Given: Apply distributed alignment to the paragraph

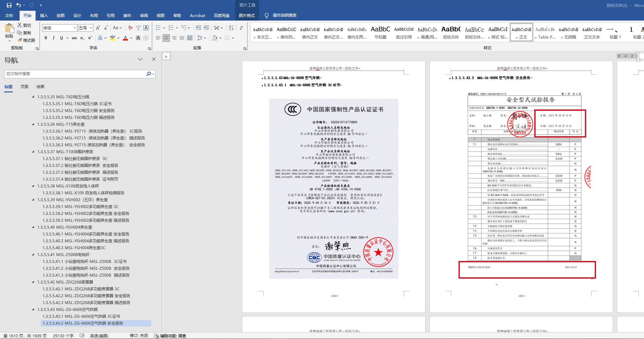Looking at the screenshot, I should 190,38.
